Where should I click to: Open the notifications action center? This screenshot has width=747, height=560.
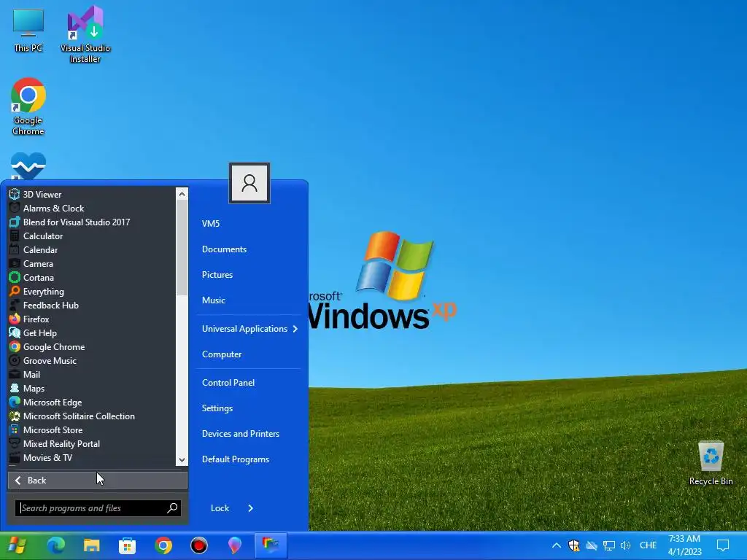click(723, 545)
